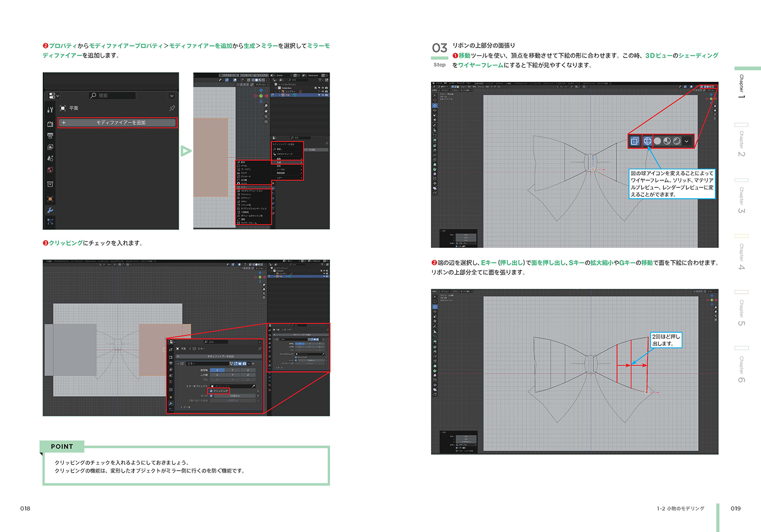Image resolution: width=761 pixels, height=532 pixels.
Task: Click 検索... entry at top of the modifier menu
Action: coord(287,149)
